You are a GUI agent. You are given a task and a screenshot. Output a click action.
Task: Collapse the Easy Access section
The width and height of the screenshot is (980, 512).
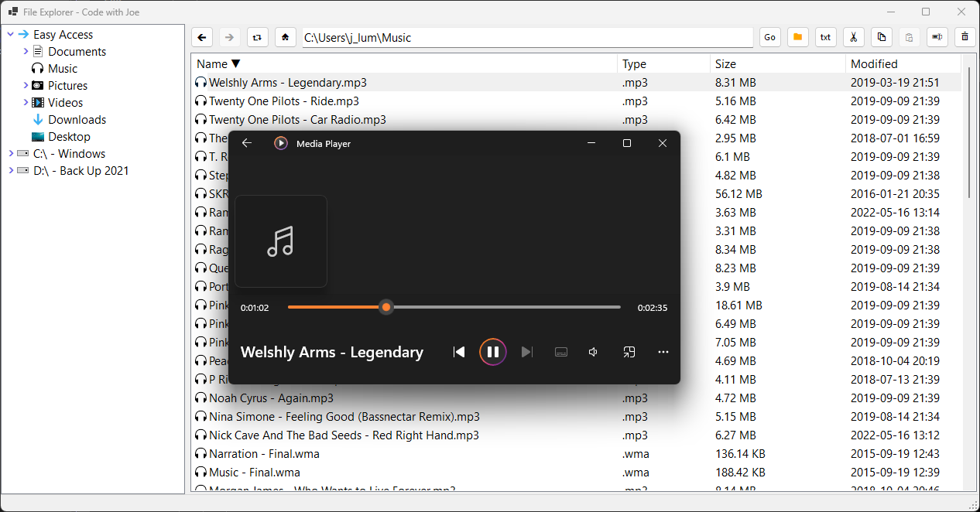pyautogui.click(x=11, y=34)
